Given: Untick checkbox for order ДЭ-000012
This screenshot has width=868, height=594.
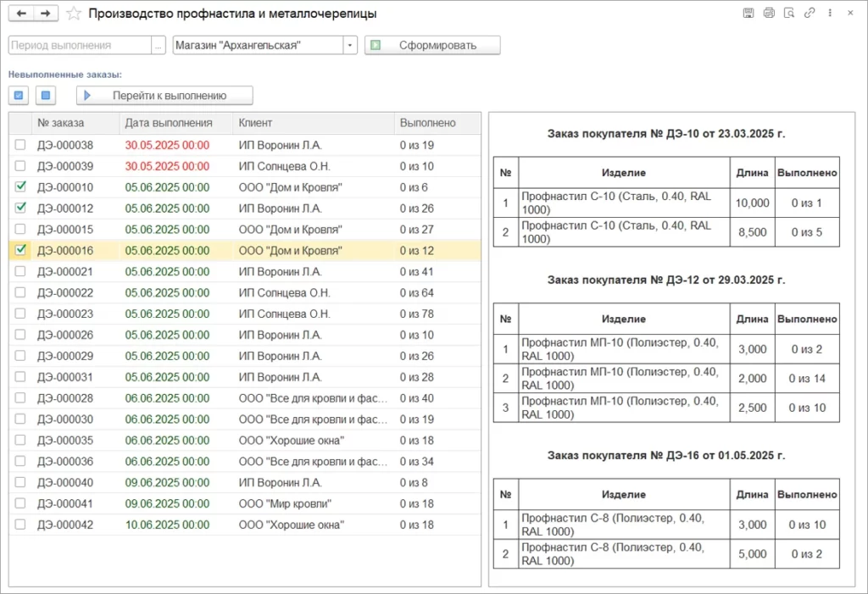Looking at the screenshot, I should click(20, 208).
